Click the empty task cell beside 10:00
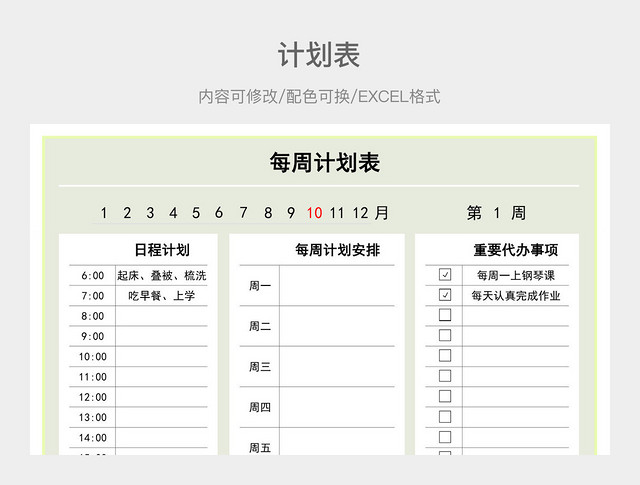Screen dimensions: 640x485 [162, 356]
